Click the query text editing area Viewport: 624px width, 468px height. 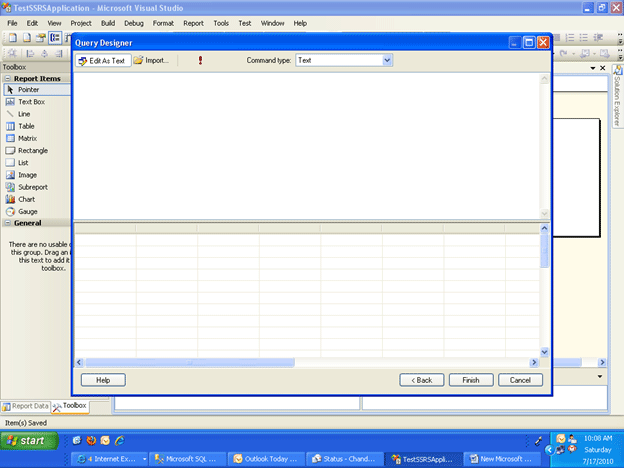coord(306,146)
